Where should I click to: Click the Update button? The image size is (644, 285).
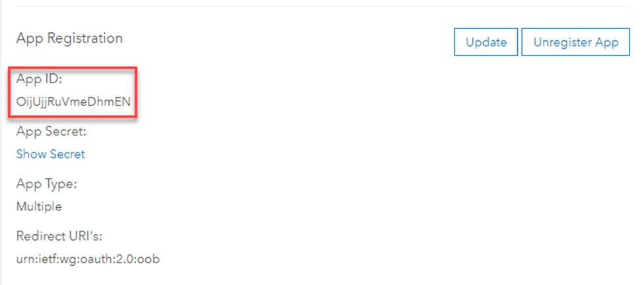click(x=486, y=42)
